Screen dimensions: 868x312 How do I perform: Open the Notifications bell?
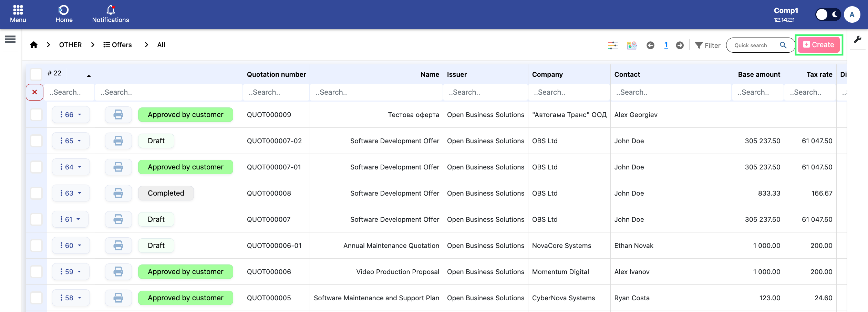point(110,14)
